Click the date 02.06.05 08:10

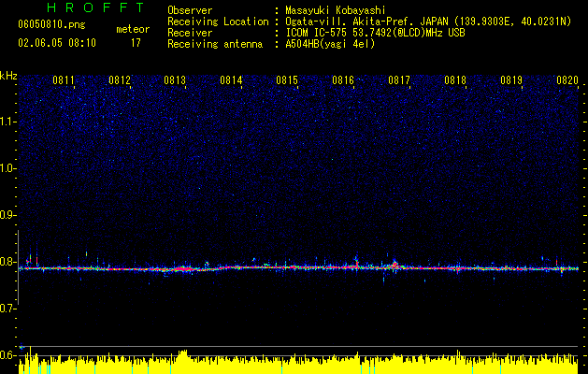(57, 43)
